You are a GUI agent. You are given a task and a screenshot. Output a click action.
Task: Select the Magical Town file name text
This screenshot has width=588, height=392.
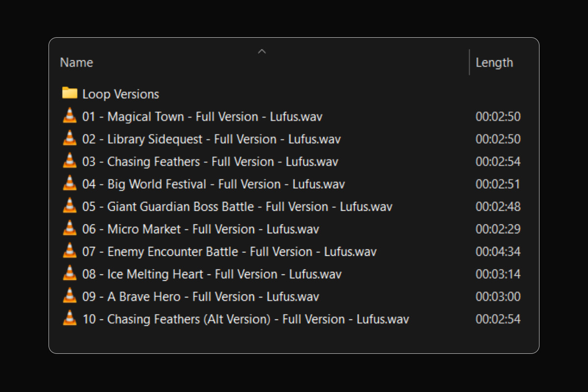click(x=202, y=117)
